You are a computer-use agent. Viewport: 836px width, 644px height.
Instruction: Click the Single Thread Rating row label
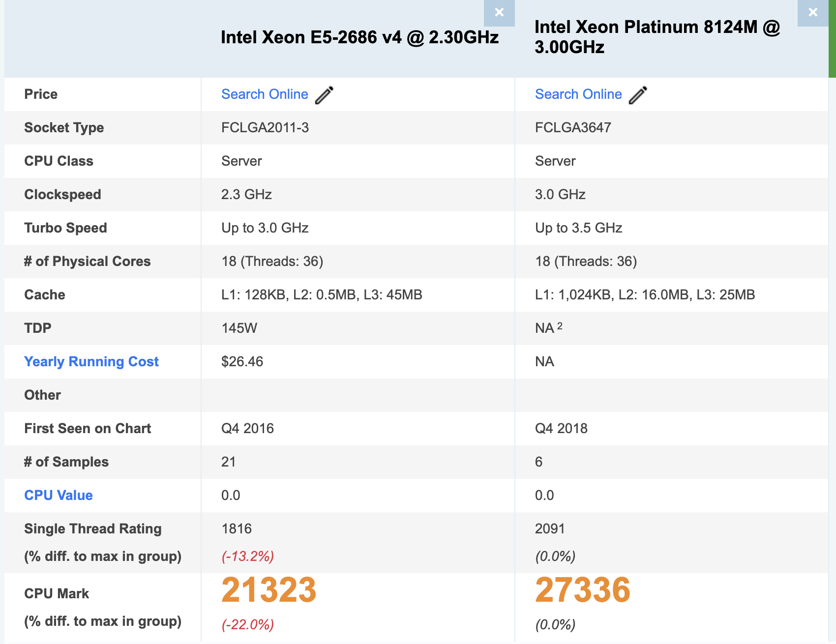click(x=93, y=528)
